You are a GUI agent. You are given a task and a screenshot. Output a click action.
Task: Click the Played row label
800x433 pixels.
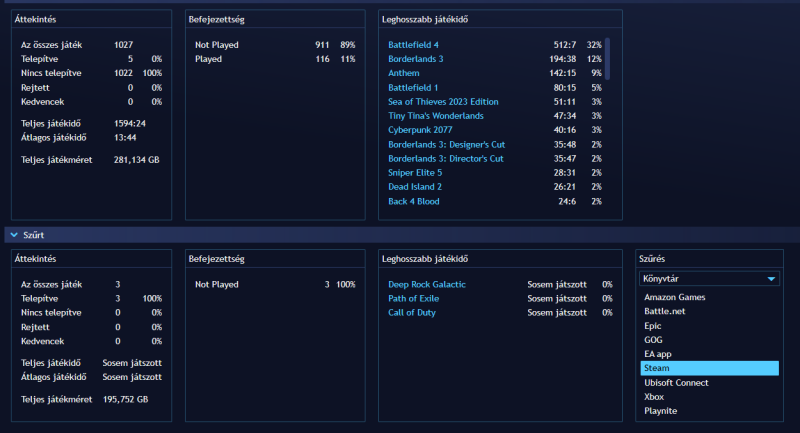(x=208, y=59)
